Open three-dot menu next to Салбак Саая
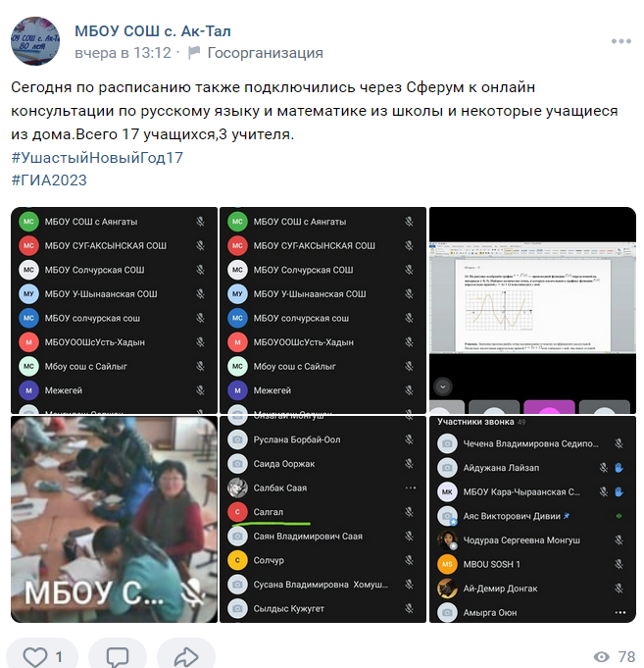 click(411, 488)
